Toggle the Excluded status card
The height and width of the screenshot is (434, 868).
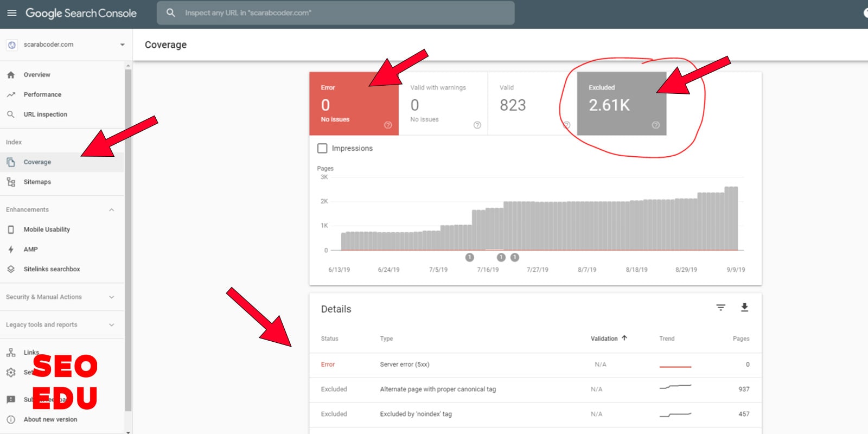(x=621, y=103)
